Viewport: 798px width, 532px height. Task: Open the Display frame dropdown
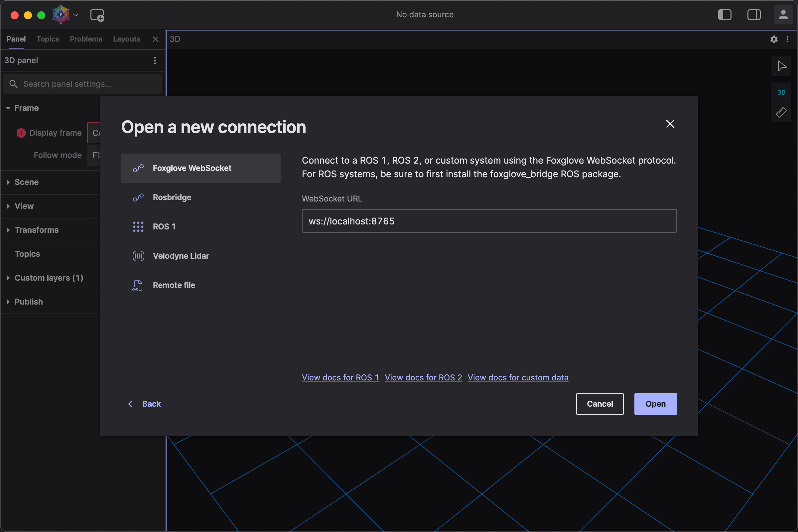coord(94,133)
